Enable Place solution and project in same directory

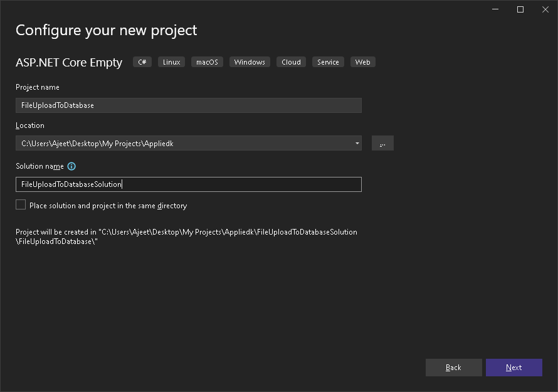click(x=21, y=204)
